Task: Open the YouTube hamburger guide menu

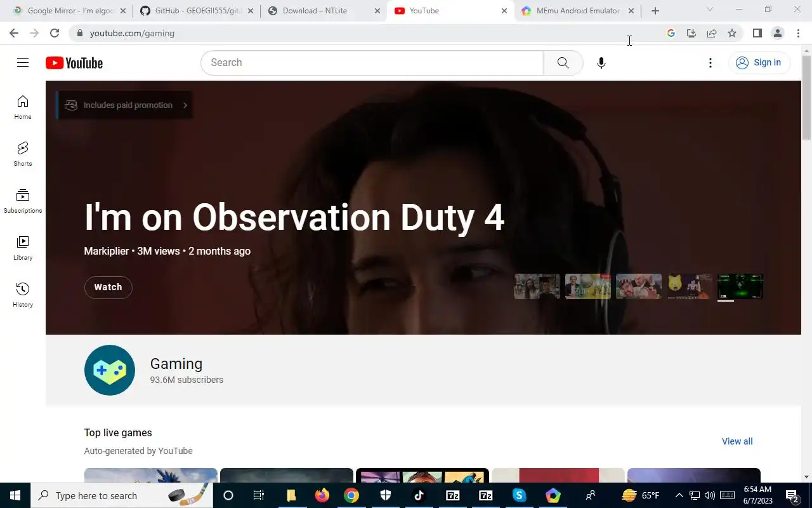Action: point(23,62)
